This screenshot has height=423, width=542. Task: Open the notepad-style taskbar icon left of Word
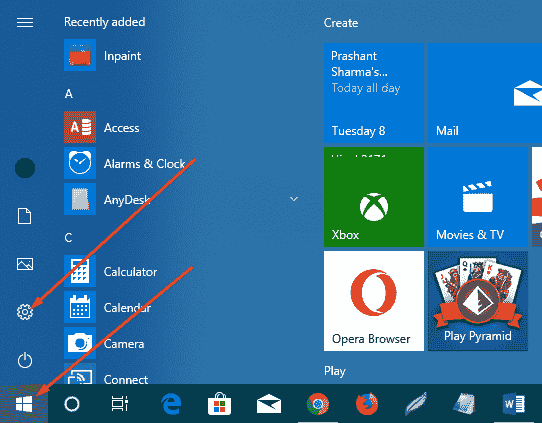click(x=465, y=404)
